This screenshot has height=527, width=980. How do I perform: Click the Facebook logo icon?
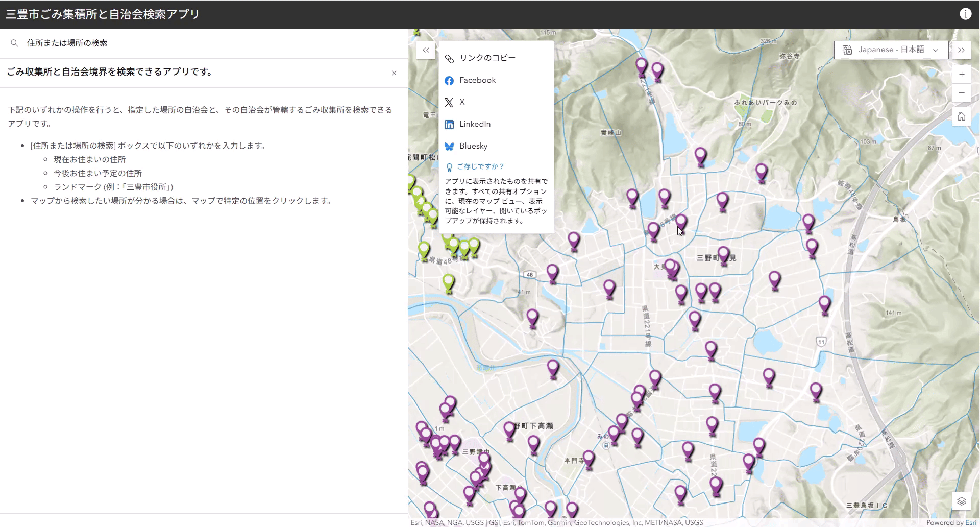(449, 81)
